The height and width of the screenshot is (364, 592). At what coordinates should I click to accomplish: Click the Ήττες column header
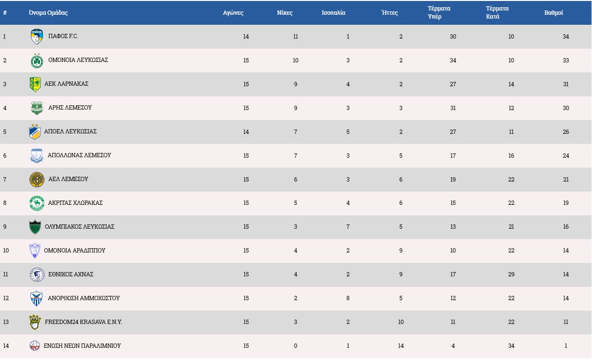click(389, 13)
